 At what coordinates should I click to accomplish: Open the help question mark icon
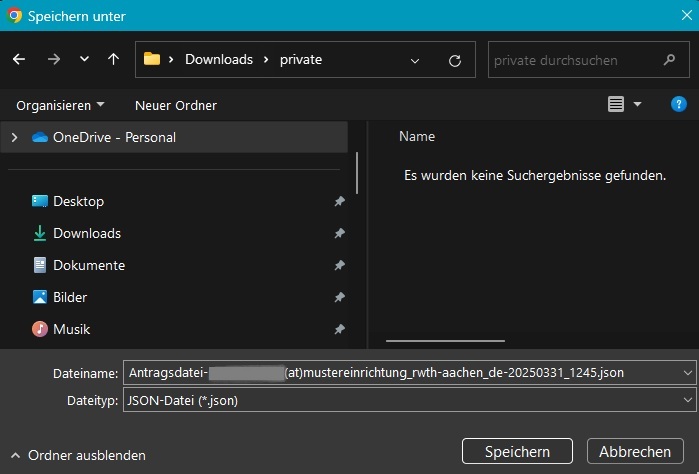tap(678, 104)
